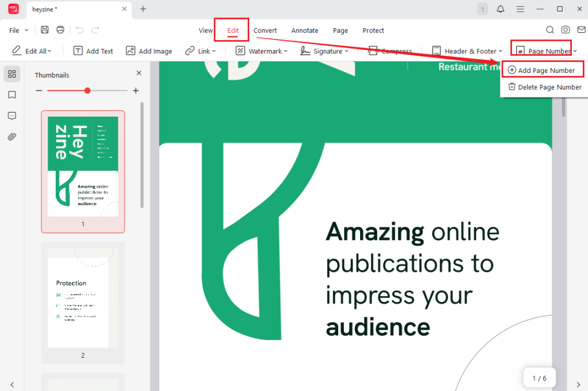Viewport: 588px width, 391px height.
Task: Click the Print icon
Action: [60, 30]
